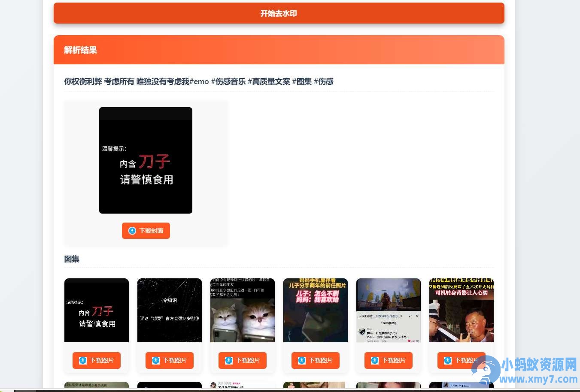Image resolution: width=580 pixels, height=392 pixels.
Task: Open the 司机转身背影 gallery thumbnail
Action: (462, 311)
